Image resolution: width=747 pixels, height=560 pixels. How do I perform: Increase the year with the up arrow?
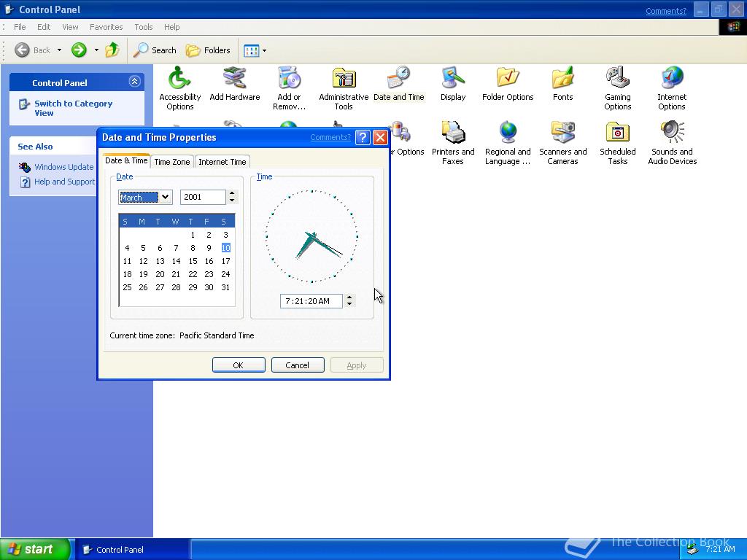pyautogui.click(x=232, y=193)
